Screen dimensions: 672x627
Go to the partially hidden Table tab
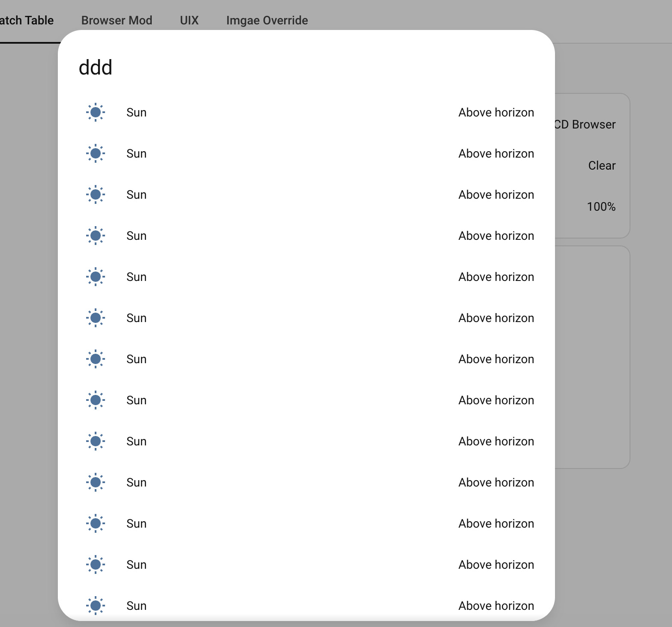pyautogui.click(x=27, y=21)
